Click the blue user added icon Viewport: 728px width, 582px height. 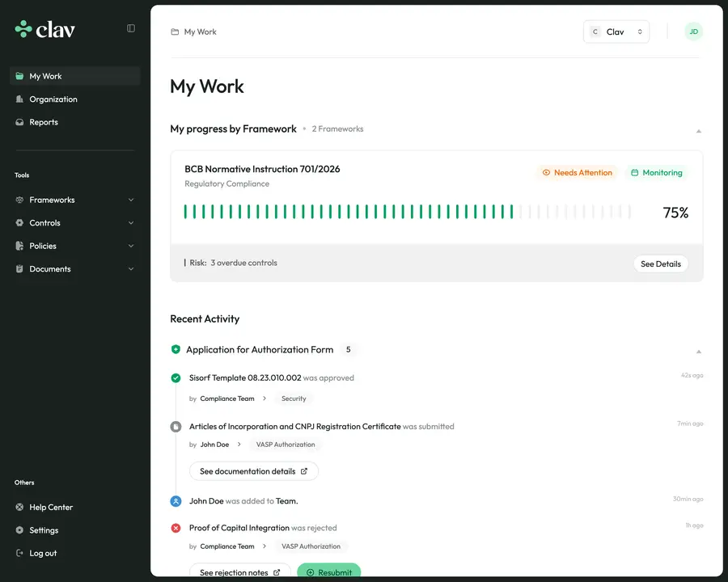click(176, 501)
